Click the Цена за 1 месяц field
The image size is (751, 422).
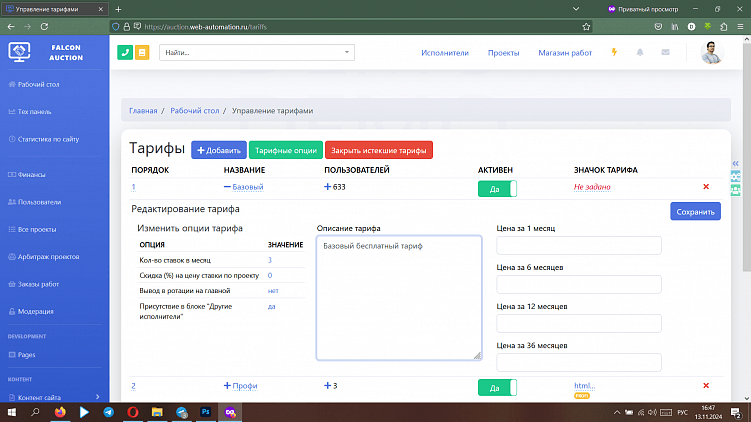click(x=579, y=246)
